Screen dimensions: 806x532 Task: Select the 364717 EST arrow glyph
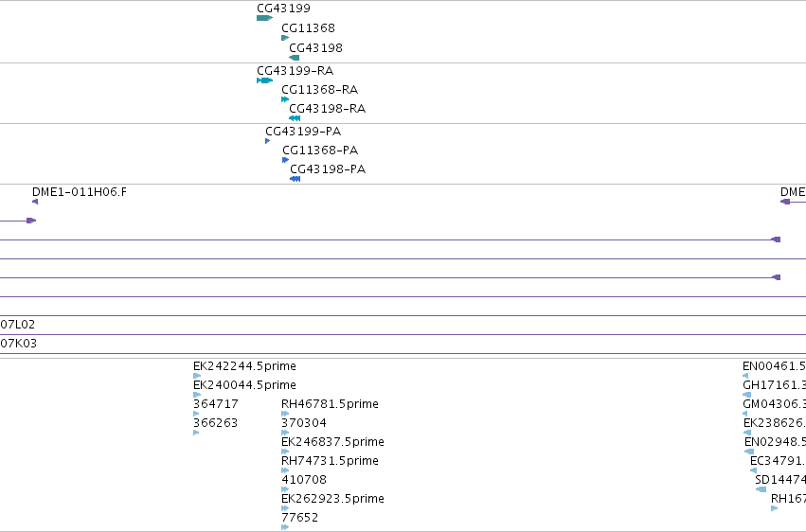(x=196, y=414)
